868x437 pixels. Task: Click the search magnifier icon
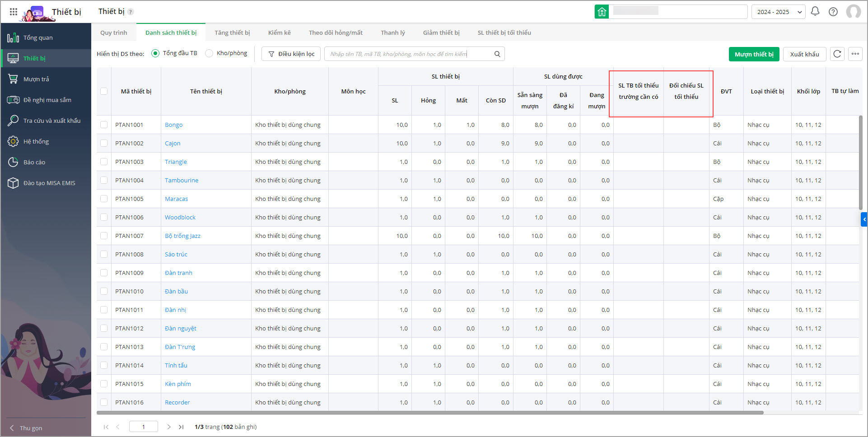[x=497, y=54]
